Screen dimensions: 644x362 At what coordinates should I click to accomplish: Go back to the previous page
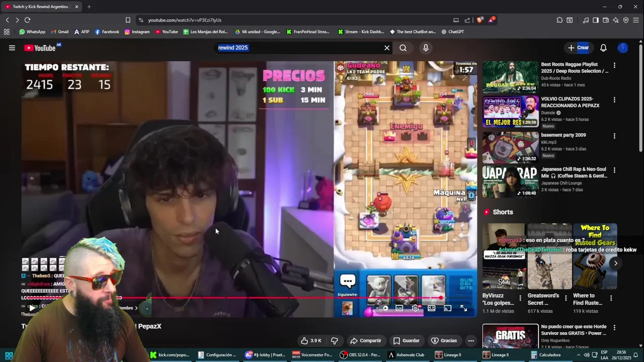coord(7,20)
